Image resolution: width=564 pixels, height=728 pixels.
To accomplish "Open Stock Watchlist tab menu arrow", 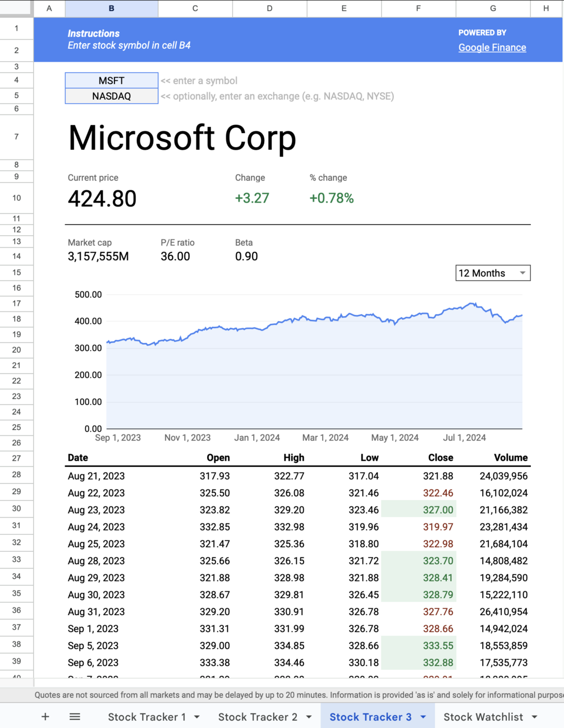I will point(534,717).
